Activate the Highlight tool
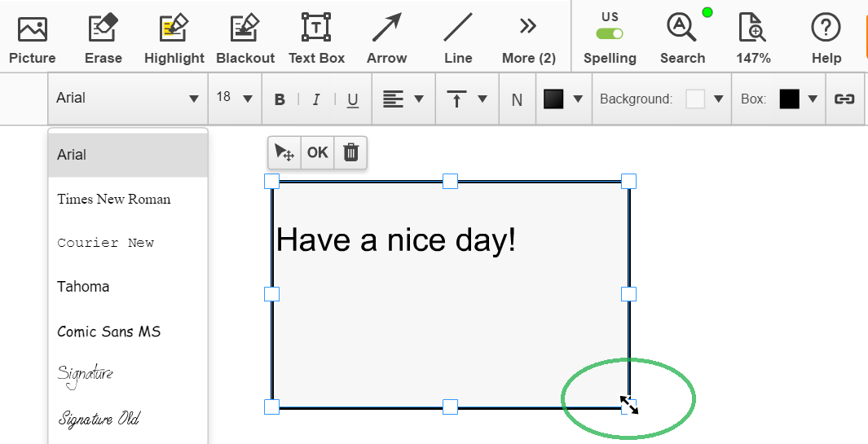 click(174, 37)
